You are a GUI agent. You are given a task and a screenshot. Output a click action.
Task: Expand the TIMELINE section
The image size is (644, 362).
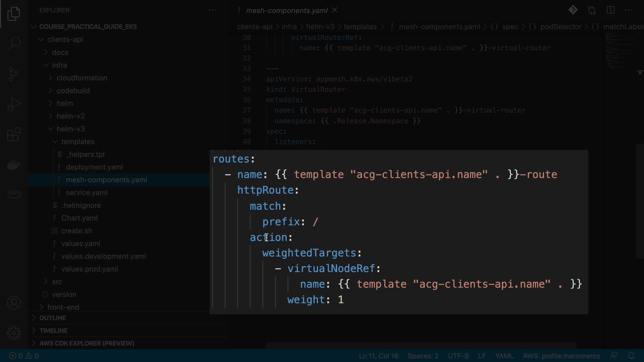point(53,330)
